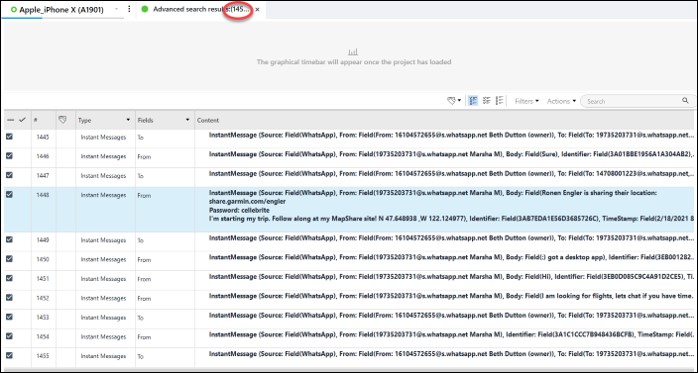This screenshot has height=373, width=698.
Task: Select the Advanced search results tab
Action: (200, 9)
